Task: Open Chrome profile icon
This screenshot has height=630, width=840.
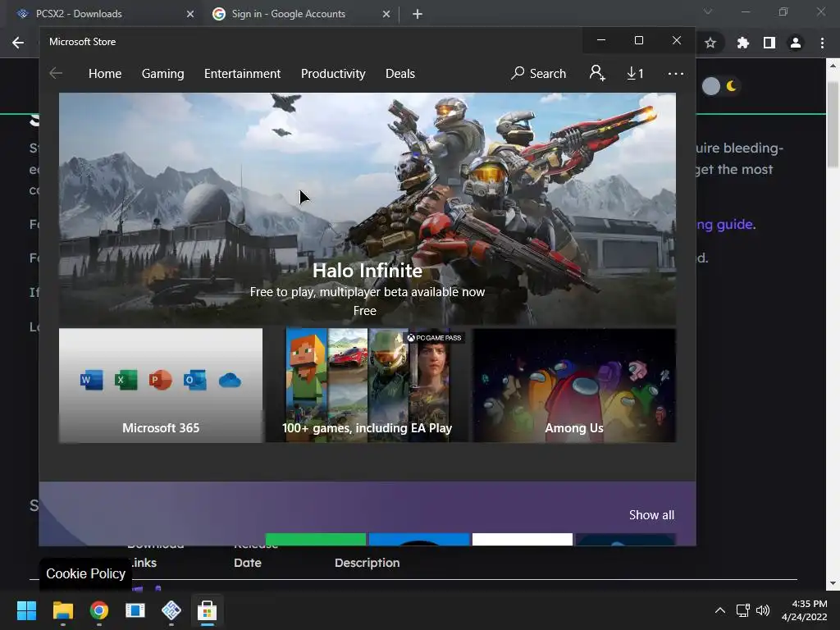Action: tap(796, 43)
